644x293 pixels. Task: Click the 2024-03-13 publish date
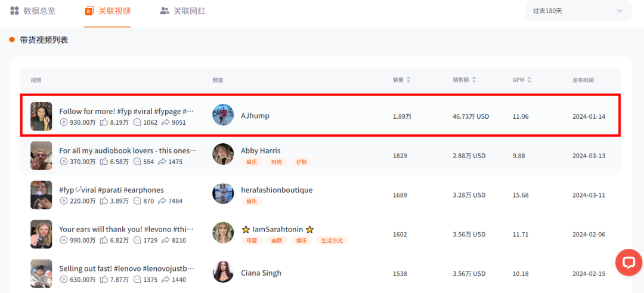pos(589,156)
